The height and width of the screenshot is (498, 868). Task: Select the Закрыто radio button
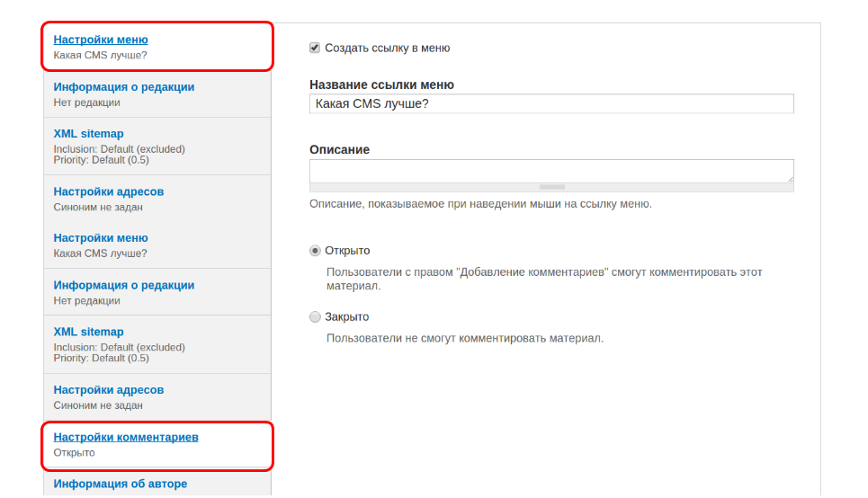[315, 316]
